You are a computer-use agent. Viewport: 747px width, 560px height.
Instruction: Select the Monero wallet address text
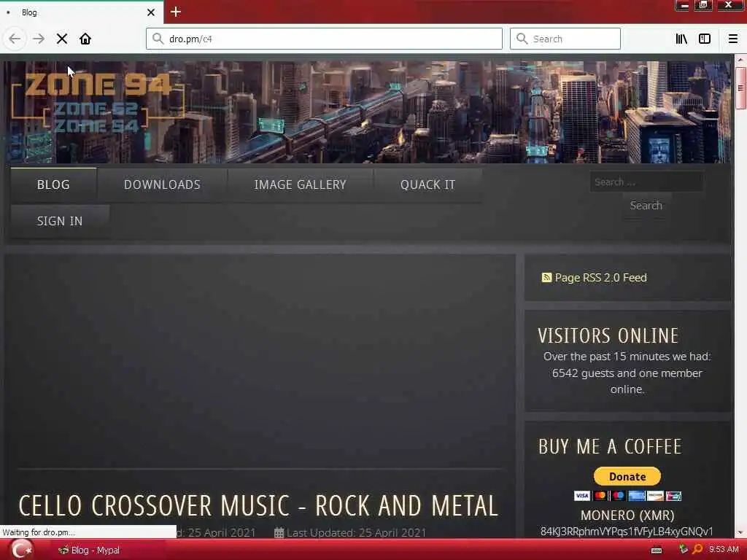[x=627, y=532]
